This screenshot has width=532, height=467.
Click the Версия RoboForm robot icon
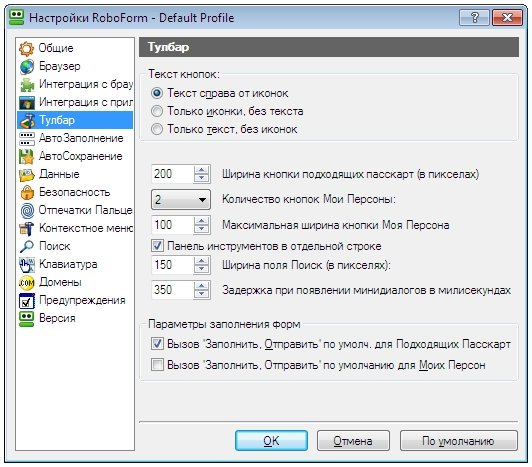click(x=26, y=318)
